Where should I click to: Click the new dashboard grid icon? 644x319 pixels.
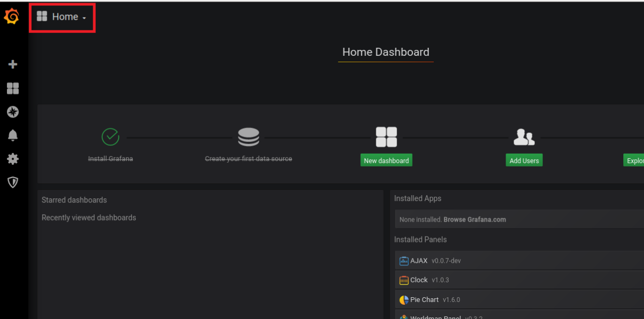tap(386, 137)
